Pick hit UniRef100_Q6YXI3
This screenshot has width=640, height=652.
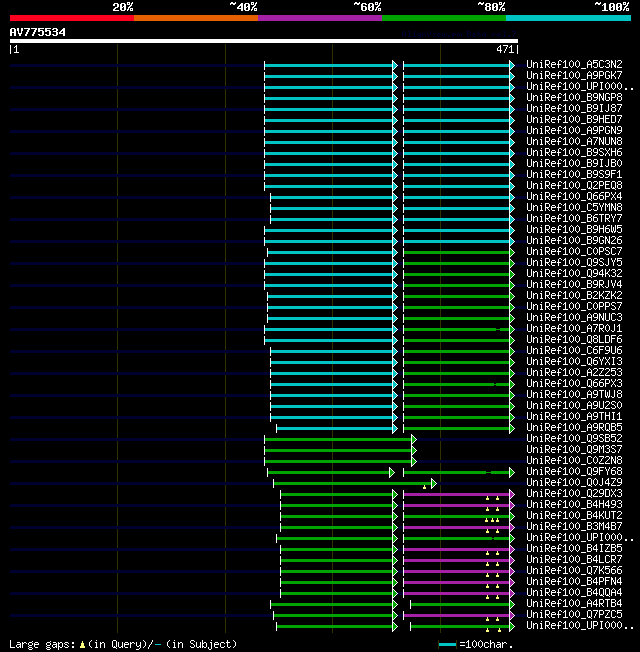574,361
